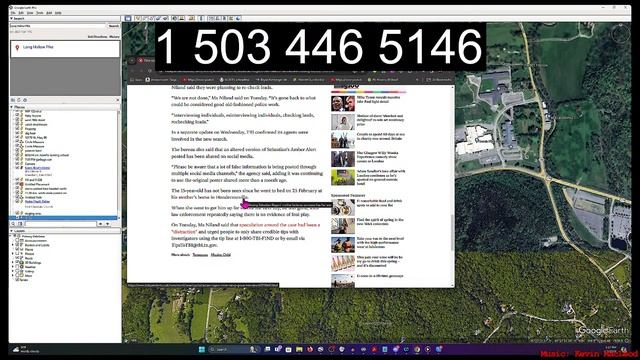
Task: Click the Google Earth search input field
Action: point(58,26)
